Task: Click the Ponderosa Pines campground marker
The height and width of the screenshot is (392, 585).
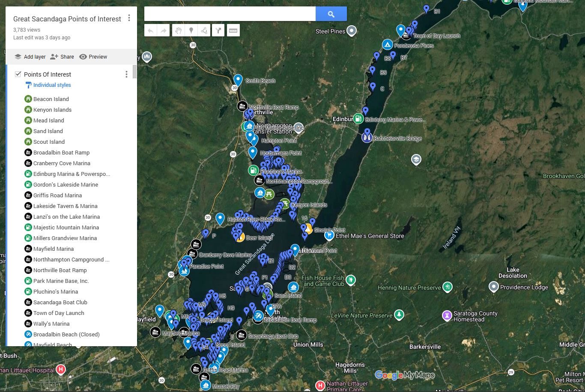Action: (x=387, y=45)
